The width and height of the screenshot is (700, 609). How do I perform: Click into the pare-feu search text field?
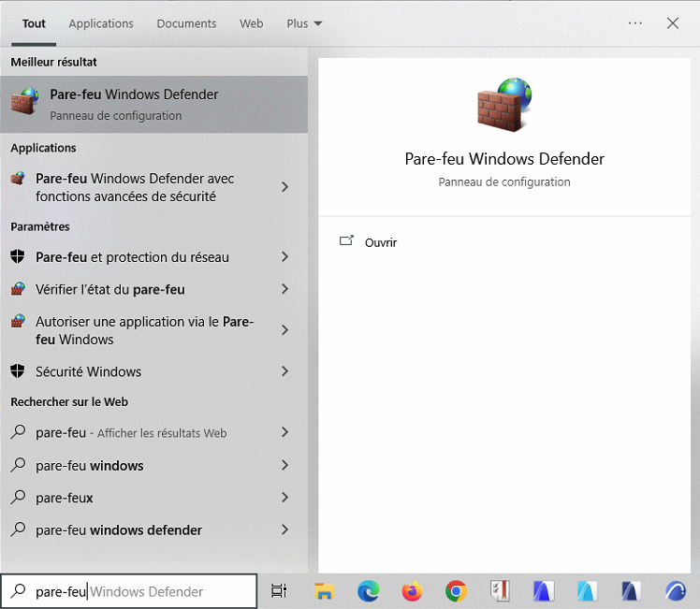(x=129, y=591)
